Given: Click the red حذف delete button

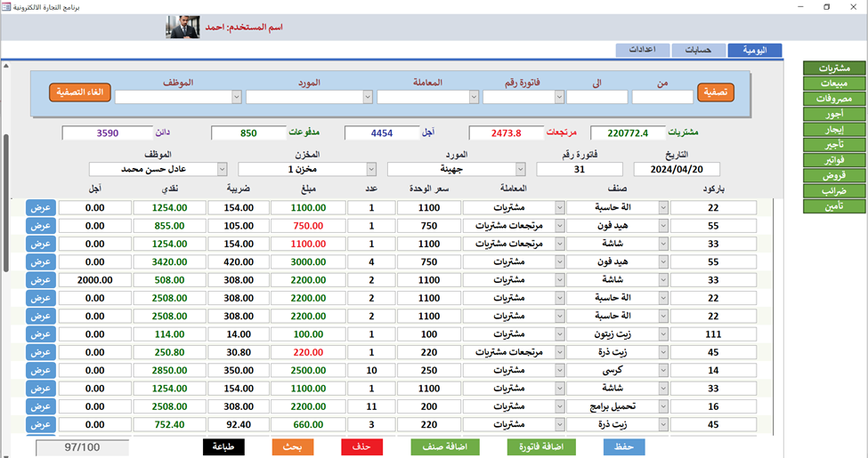Looking at the screenshot, I should pos(362,447).
